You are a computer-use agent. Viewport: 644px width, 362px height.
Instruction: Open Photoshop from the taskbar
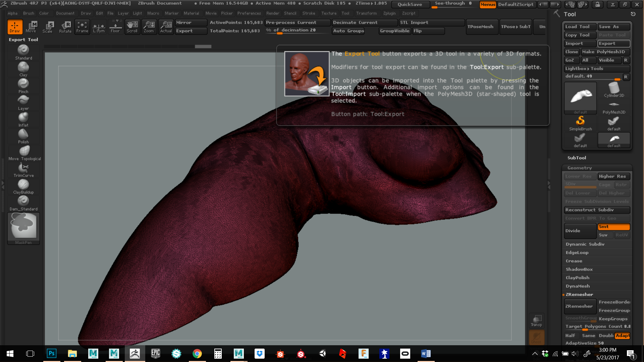[51, 353]
